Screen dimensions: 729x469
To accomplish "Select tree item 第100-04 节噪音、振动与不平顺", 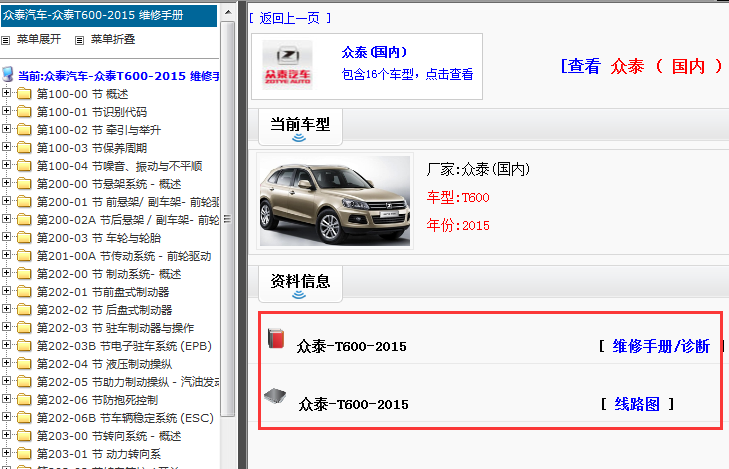I will tap(119, 166).
